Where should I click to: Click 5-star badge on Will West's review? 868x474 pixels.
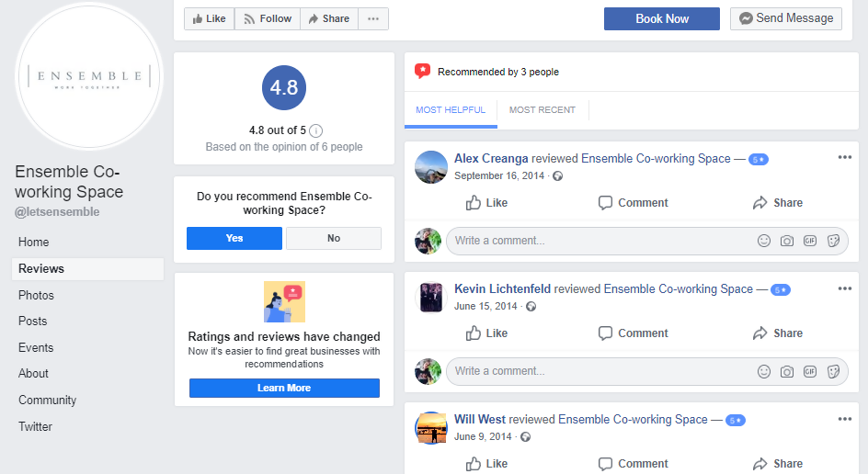(736, 421)
